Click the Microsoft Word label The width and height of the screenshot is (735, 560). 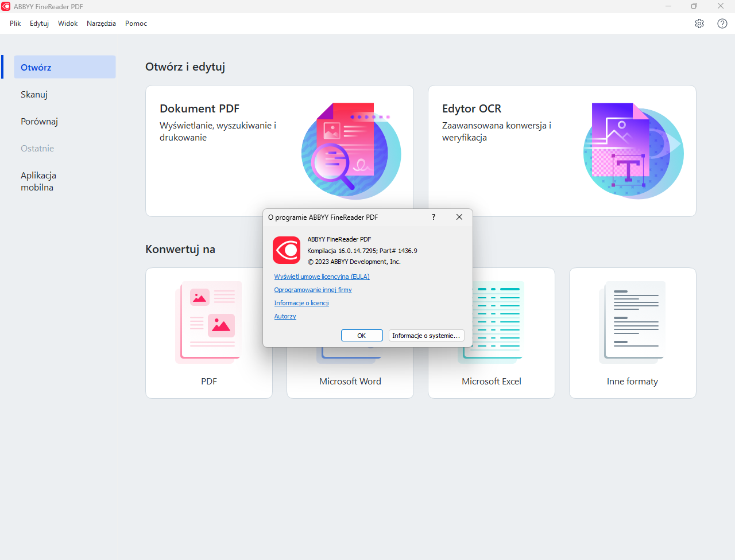350,382
